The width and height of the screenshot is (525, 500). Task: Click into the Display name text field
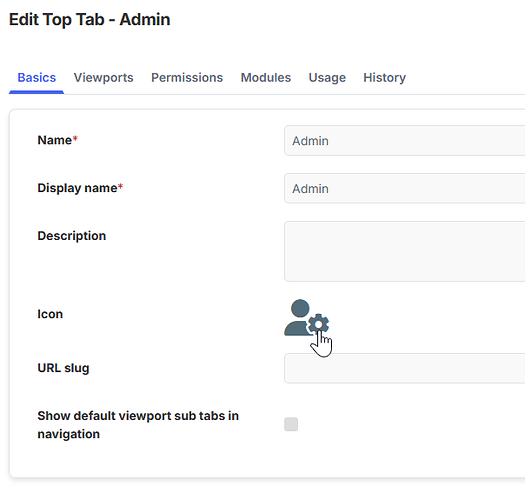coord(404,189)
